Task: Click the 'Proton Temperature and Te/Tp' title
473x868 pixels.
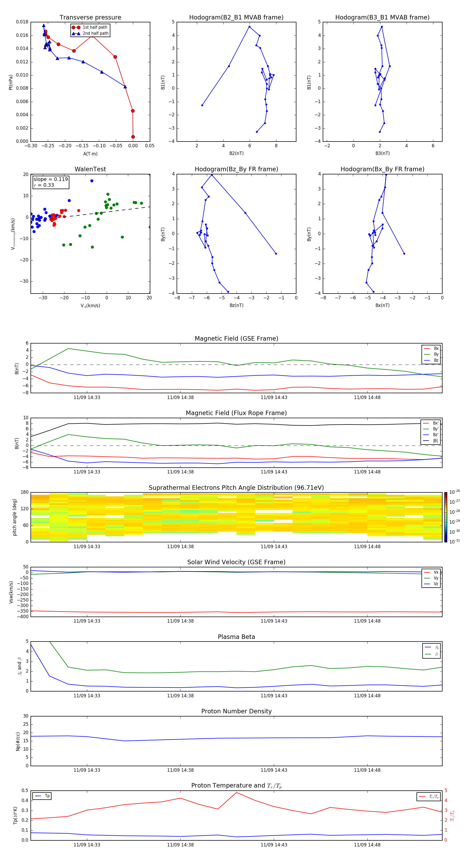Action: pyautogui.click(x=236, y=786)
